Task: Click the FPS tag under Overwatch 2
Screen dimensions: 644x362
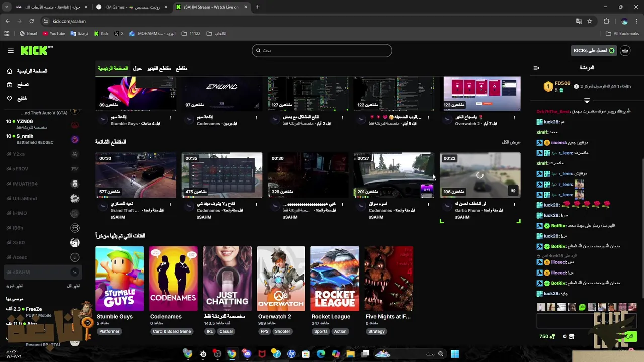Action: 264,331
